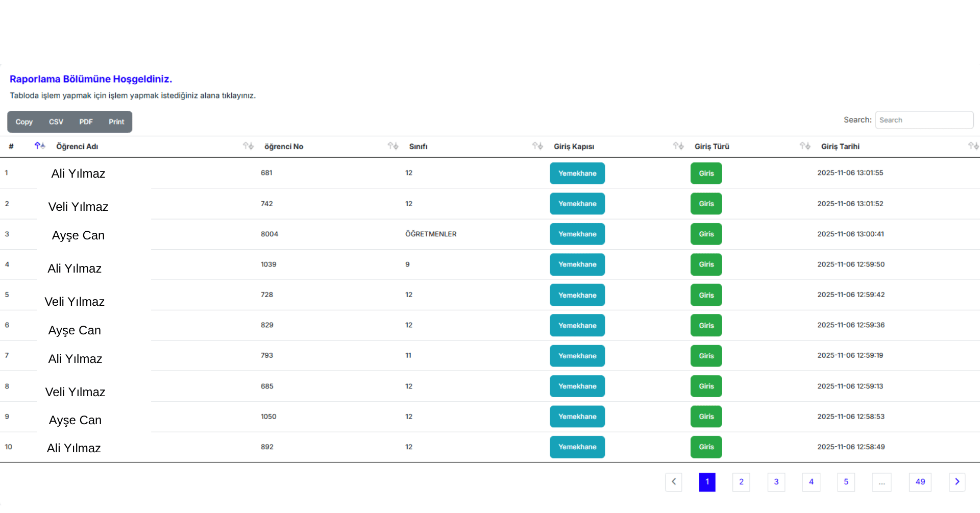Click sort icon for Giriş Tarihi column
Screen dimensions: 980x513
[x=973, y=146]
